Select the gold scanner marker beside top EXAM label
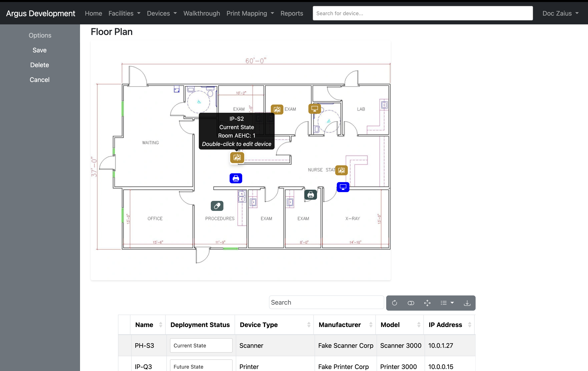This screenshot has height=371, width=588. point(277,109)
